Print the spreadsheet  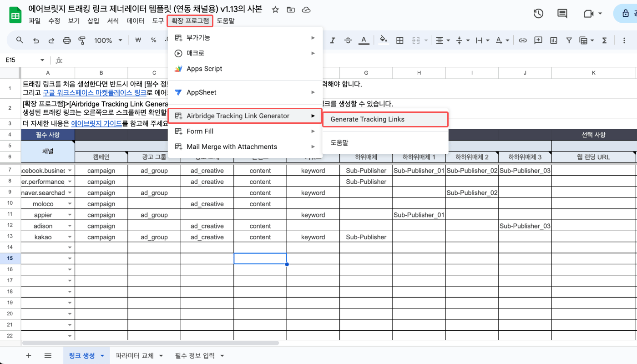coord(67,40)
